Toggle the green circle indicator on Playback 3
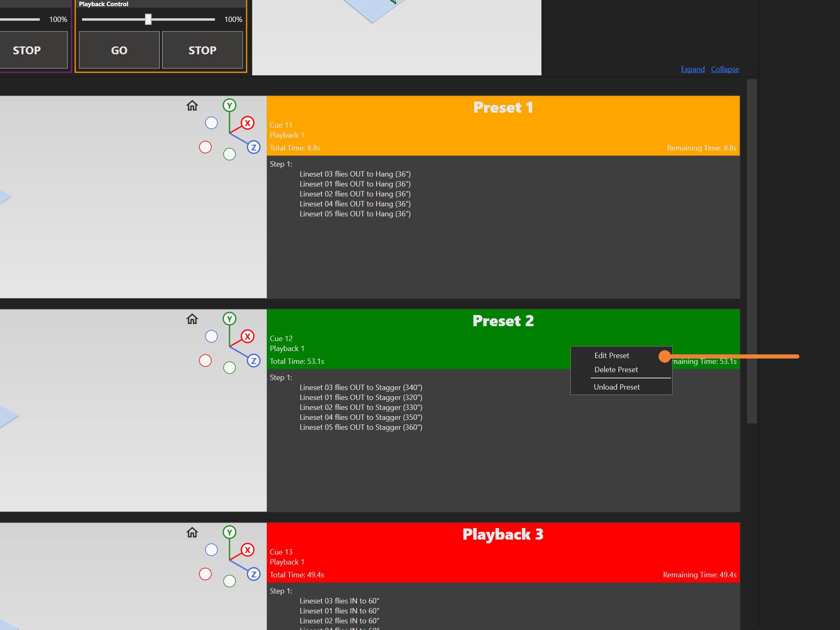Viewport: 840px width, 630px height. pyautogui.click(x=229, y=581)
